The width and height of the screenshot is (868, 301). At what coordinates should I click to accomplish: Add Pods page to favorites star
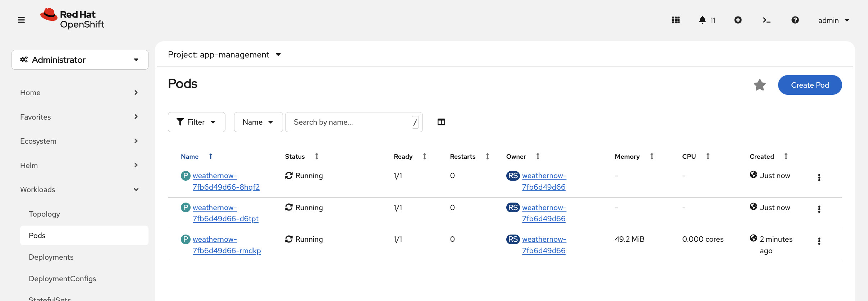point(759,85)
